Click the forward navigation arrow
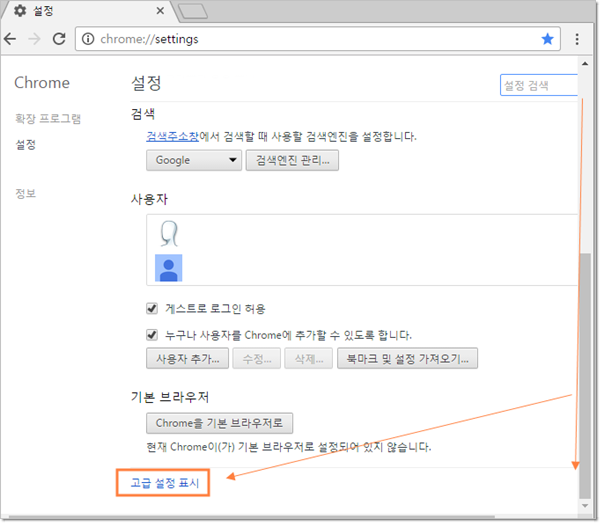 pyautogui.click(x=34, y=39)
